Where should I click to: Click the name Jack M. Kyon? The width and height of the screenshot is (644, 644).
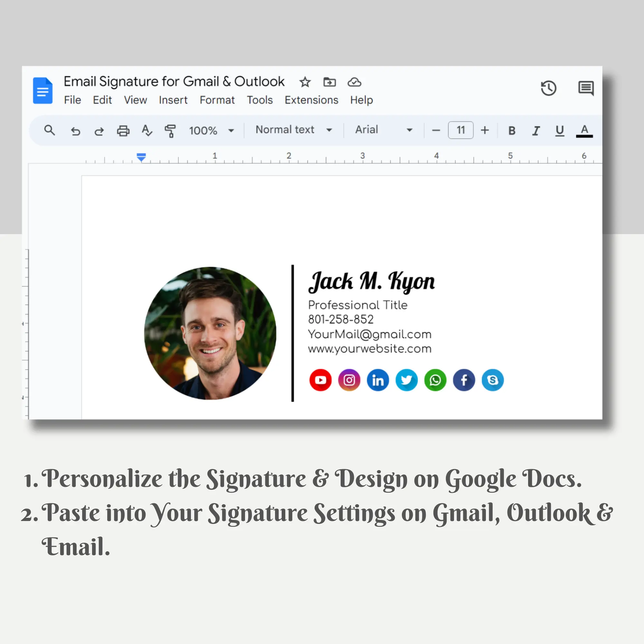[371, 282]
